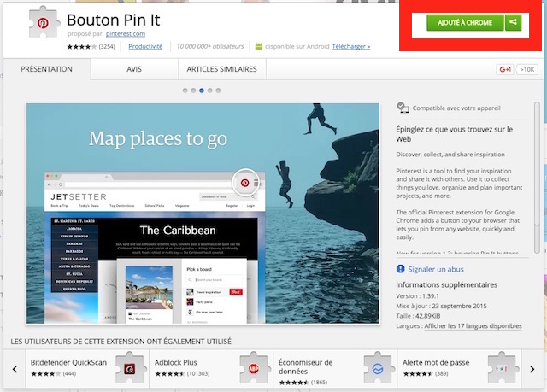The height and width of the screenshot is (392, 547).
Task: Show next related extensions with right arrow
Action: (532, 369)
